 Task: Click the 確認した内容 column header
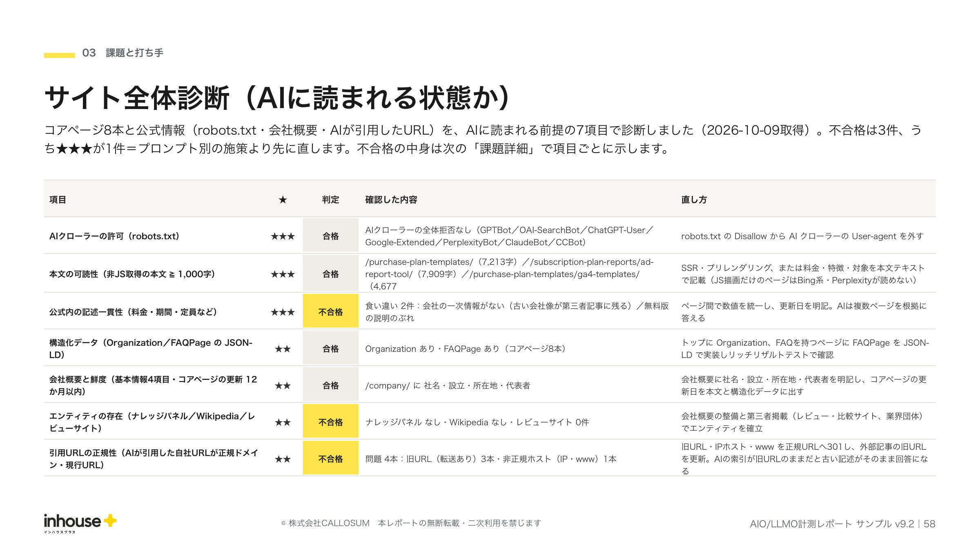[x=391, y=200]
